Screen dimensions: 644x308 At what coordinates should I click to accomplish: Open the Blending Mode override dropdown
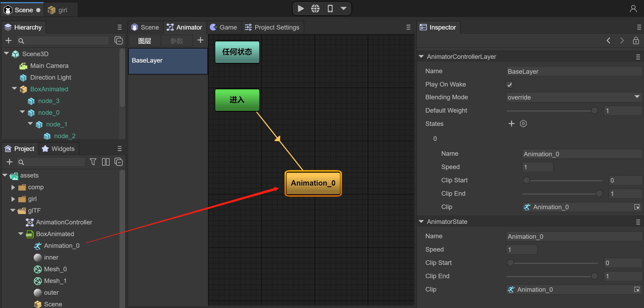[x=574, y=97]
